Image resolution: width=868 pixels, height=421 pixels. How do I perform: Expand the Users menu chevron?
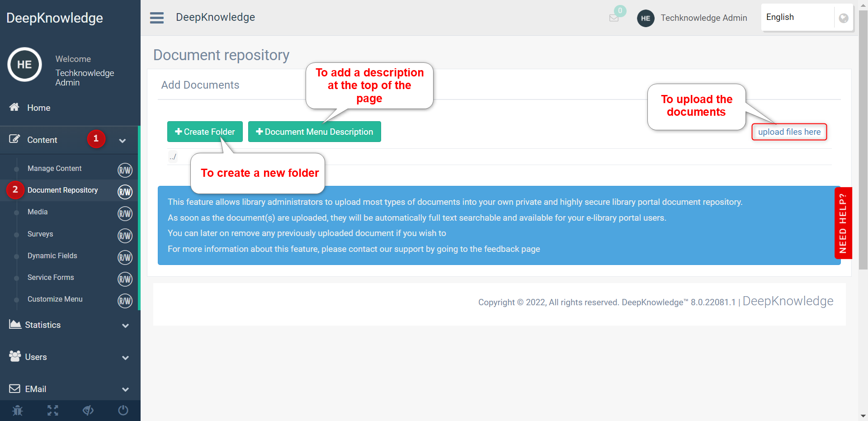tap(126, 358)
